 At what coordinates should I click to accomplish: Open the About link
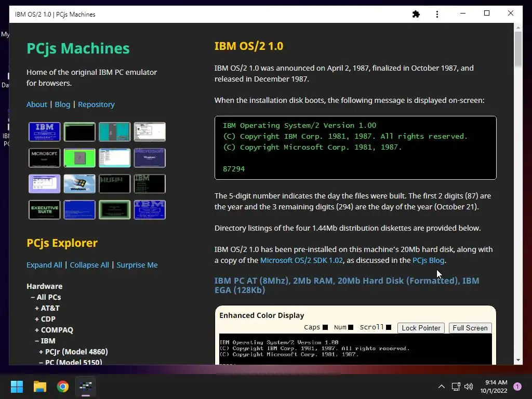(37, 104)
